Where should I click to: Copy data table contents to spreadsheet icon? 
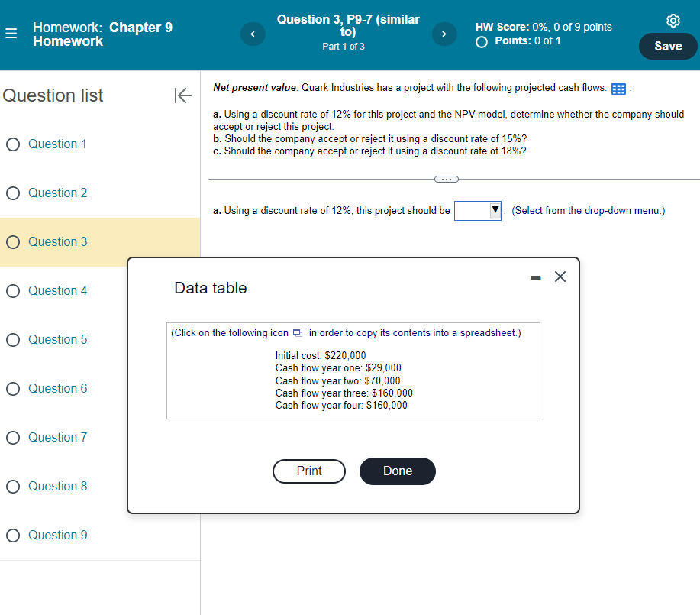coord(297,333)
